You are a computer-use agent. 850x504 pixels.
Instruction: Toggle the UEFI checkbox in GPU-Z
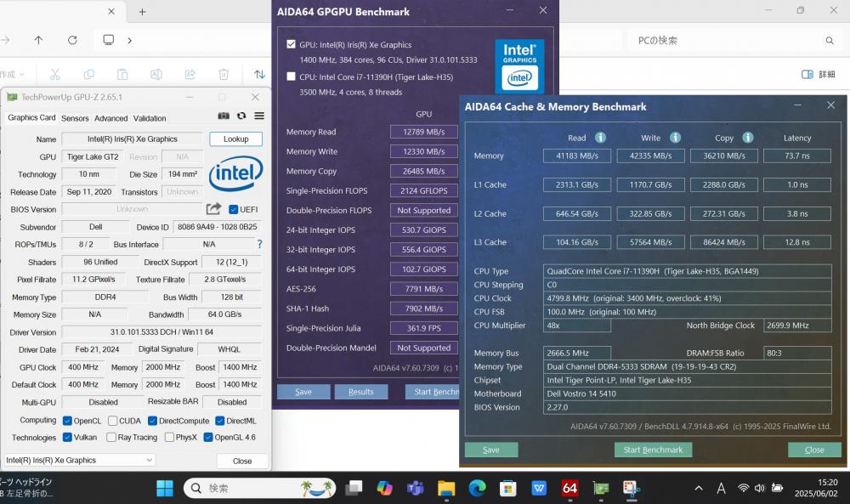tap(234, 209)
